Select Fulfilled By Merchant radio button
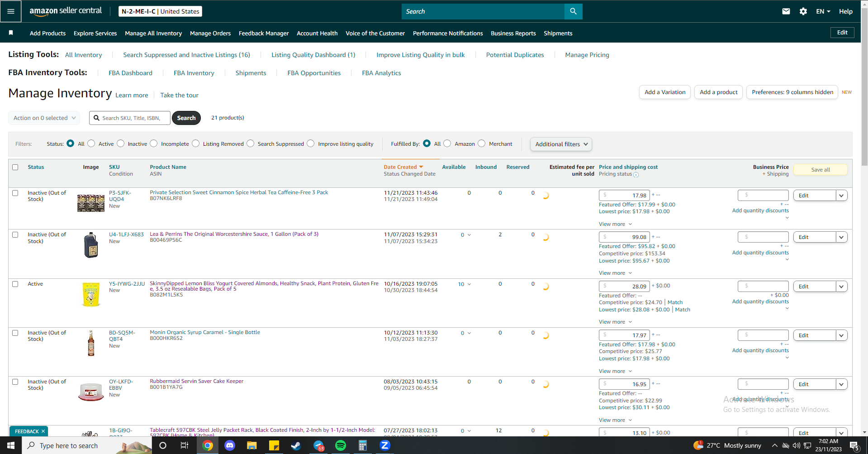The image size is (868, 454). [482, 143]
